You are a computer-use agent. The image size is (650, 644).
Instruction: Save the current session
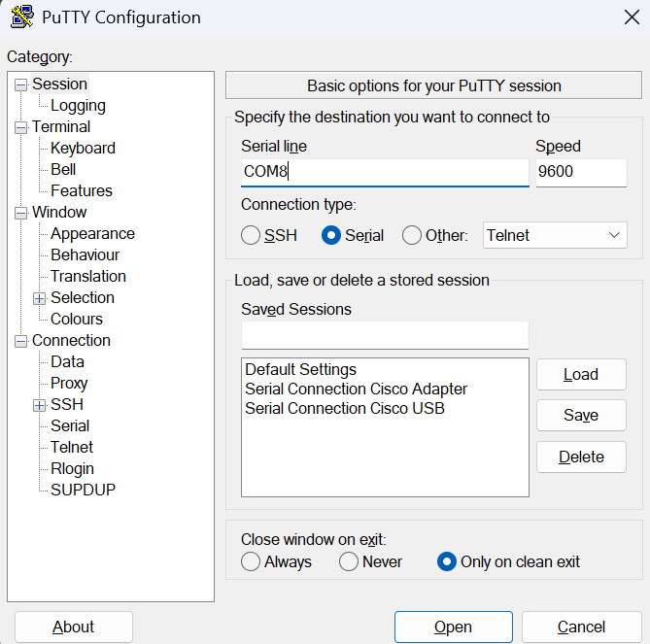point(581,415)
